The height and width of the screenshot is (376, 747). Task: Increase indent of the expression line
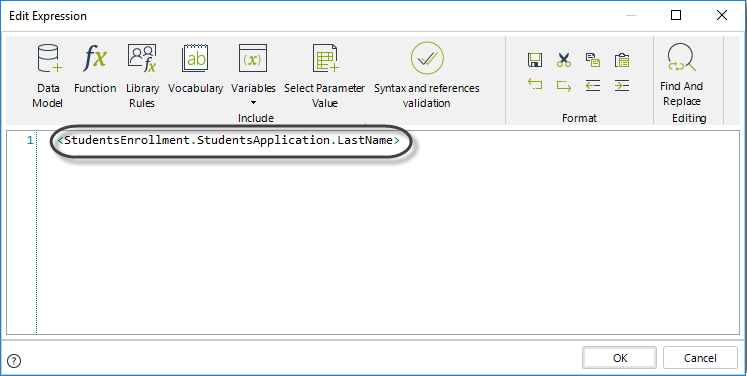point(622,85)
